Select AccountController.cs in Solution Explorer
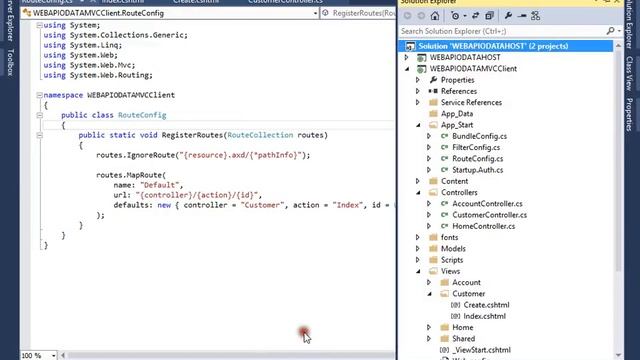This screenshot has width=640, height=360. coord(487,204)
